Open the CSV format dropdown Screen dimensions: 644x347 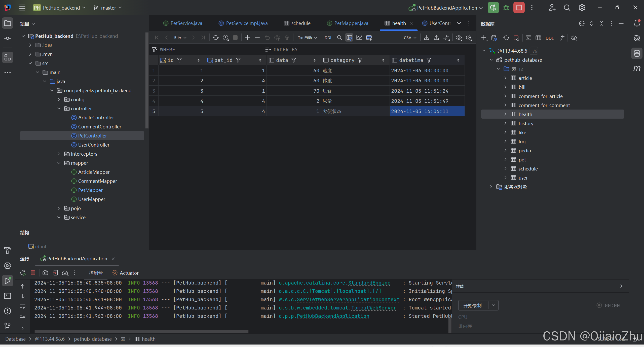coord(410,38)
